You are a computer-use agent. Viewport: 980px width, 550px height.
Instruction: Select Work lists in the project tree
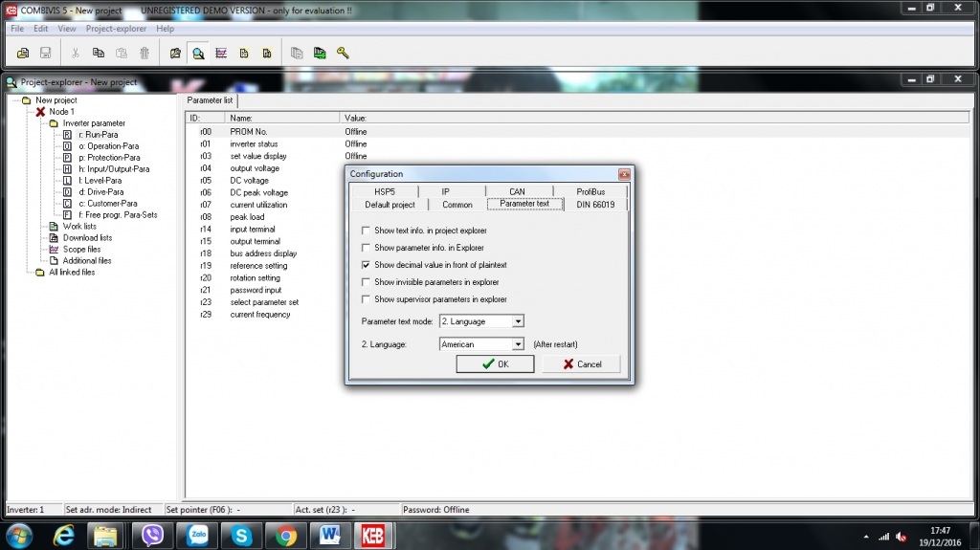[x=79, y=227]
